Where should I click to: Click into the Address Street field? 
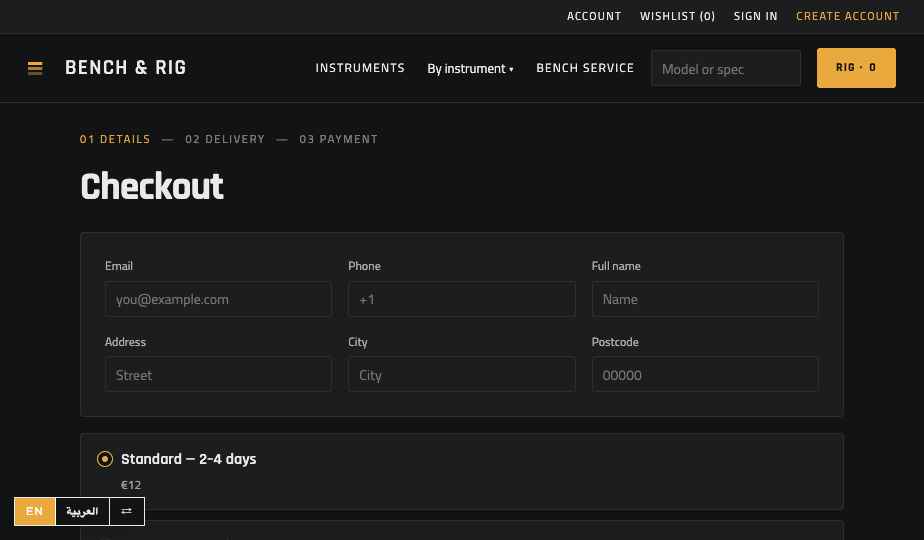pyautogui.click(x=218, y=374)
